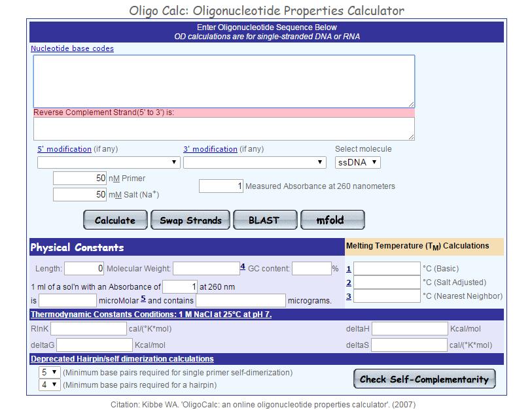Viewport: 532px width, 410px height.
Task: Click the GC content output field
Action: click(311, 269)
